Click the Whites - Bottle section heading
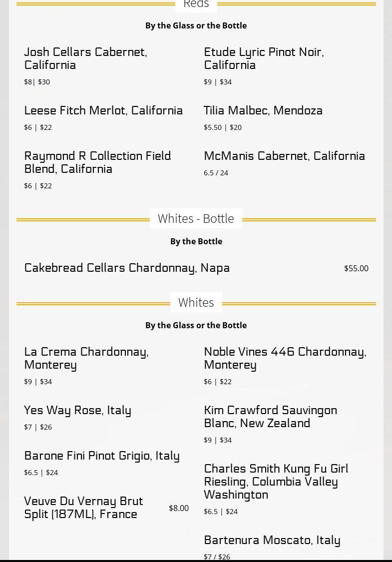Viewport: 392px width, 562px height. [196, 218]
